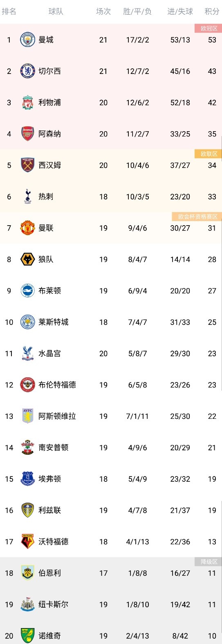
Task: Click the 降级区 zone tag
Action: pyautogui.click(x=209, y=562)
